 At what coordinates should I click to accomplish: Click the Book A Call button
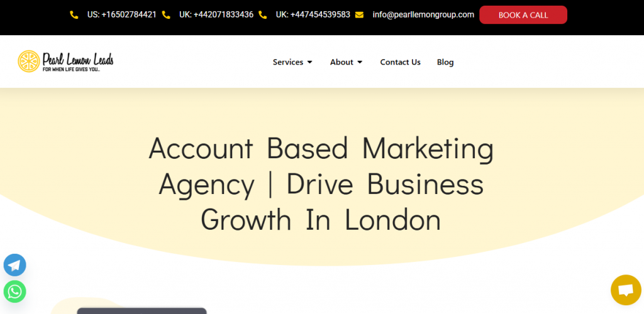[523, 14]
